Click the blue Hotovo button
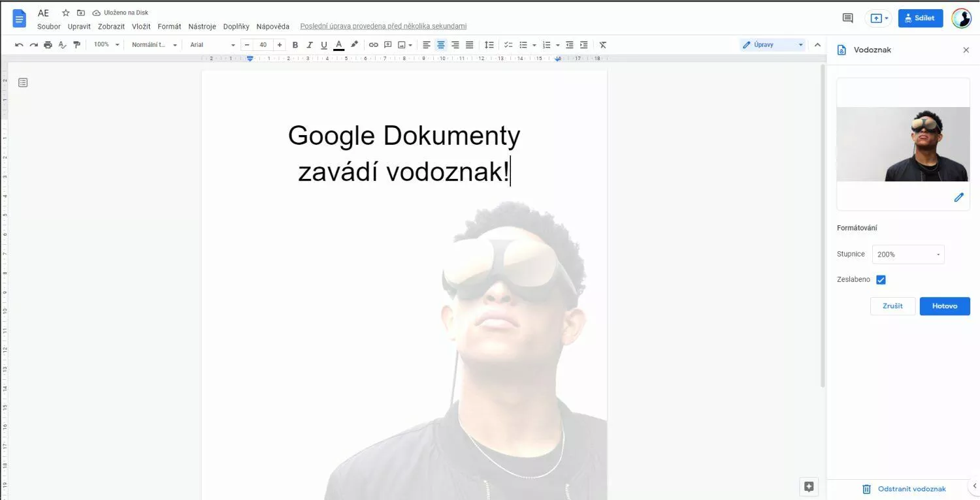Viewport: 980px width, 500px height. coord(945,306)
